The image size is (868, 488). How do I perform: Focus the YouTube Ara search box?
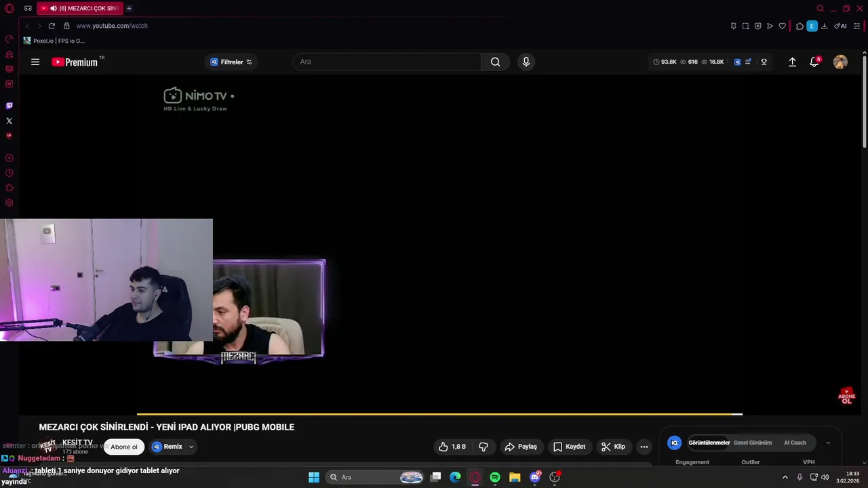point(387,62)
